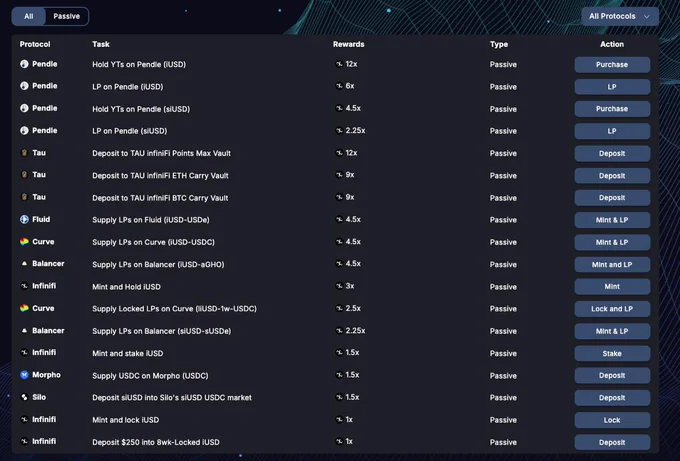The image size is (680, 461).
Task: Click the Infinifi icon beside Mint and Hold iUSD
Action: (24, 286)
